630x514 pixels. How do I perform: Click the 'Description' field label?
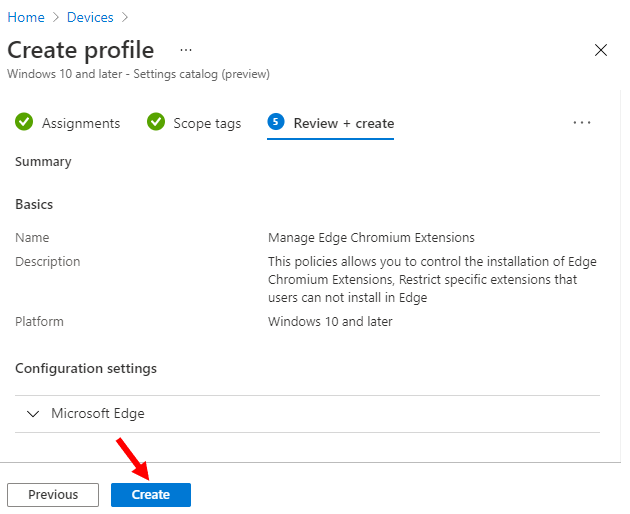[x=48, y=262]
